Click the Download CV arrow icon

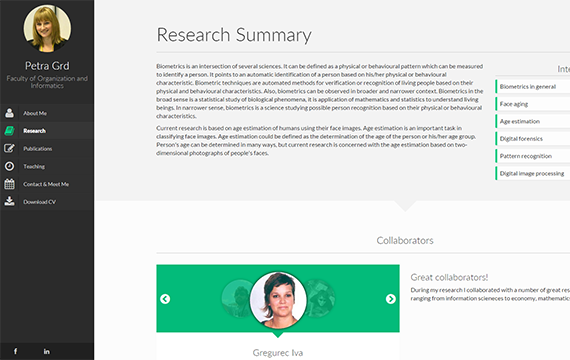[9, 201]
